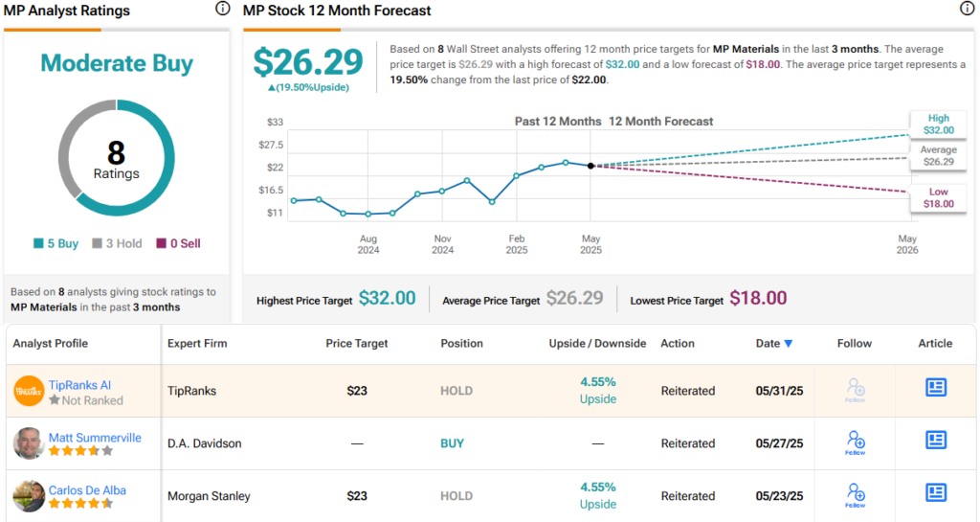This screenshot has height=522, width=980.
Task: Open the D.A. Davidson rating article
Action: coord(935,440)
